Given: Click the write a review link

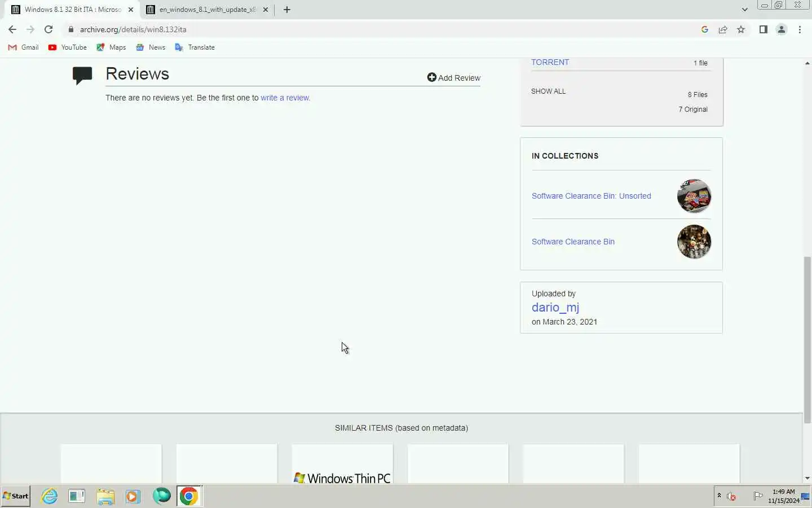Looking at the screenshot, I should pyautogui.click(x=285, y=98).
